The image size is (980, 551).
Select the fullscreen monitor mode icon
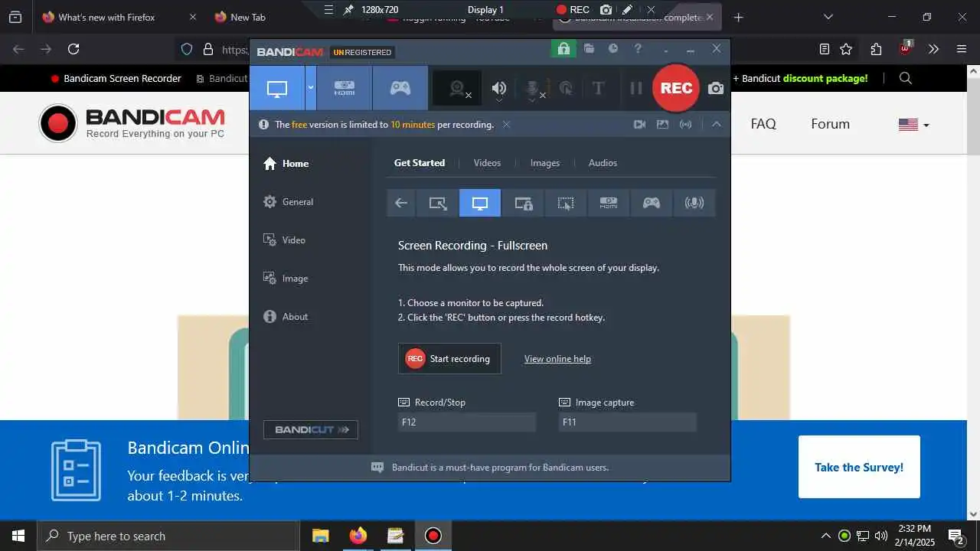click(480, 203)
